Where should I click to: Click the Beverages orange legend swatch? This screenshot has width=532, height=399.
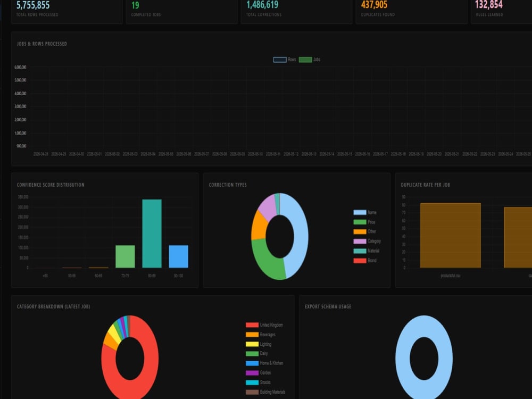[252, 335]
